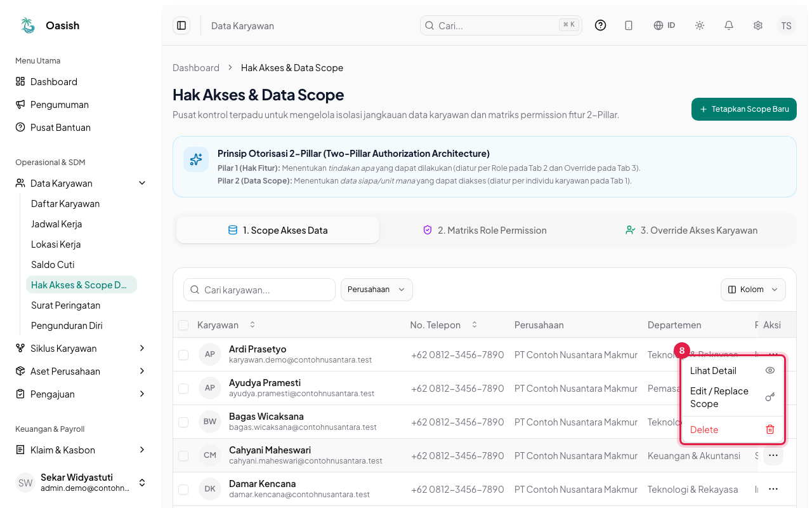Check the row for Ardi Prasetyo
The height and width of the screenshot is (508, 812).
click(183, 354)
